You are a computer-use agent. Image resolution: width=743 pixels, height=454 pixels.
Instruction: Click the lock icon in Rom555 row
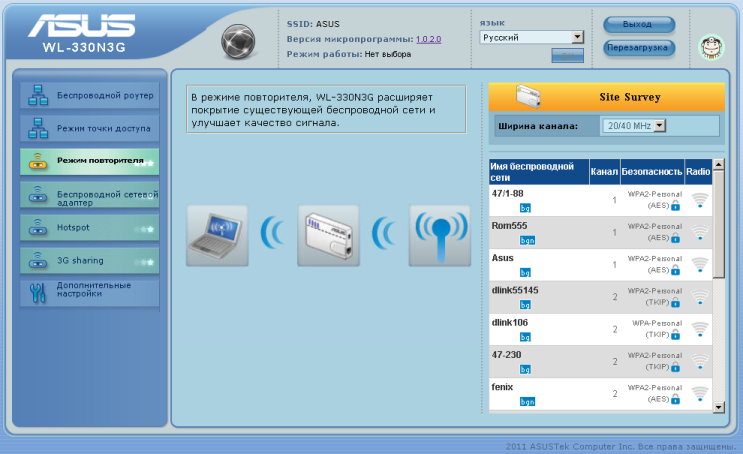pyautogui.click(x=676, y=238)
